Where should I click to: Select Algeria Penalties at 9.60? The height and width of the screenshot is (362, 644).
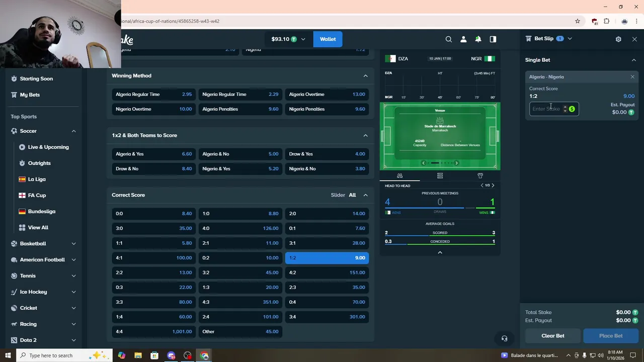click(240, 109)
